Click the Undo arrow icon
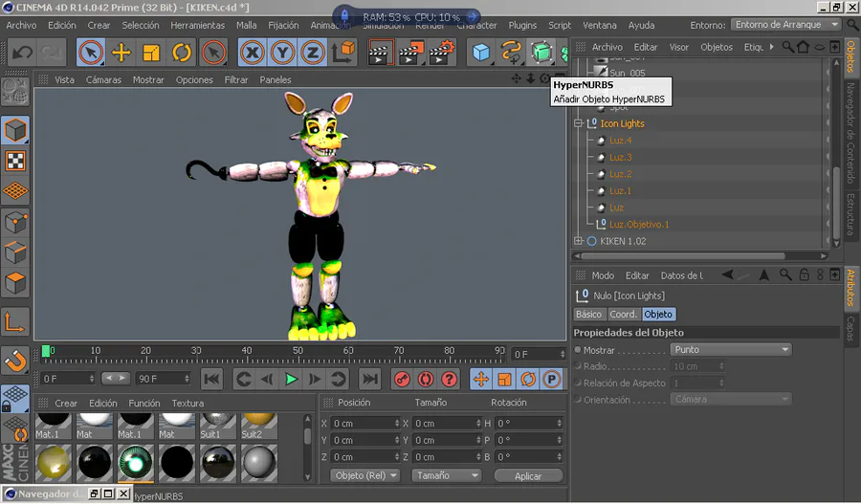 point(23,53)
